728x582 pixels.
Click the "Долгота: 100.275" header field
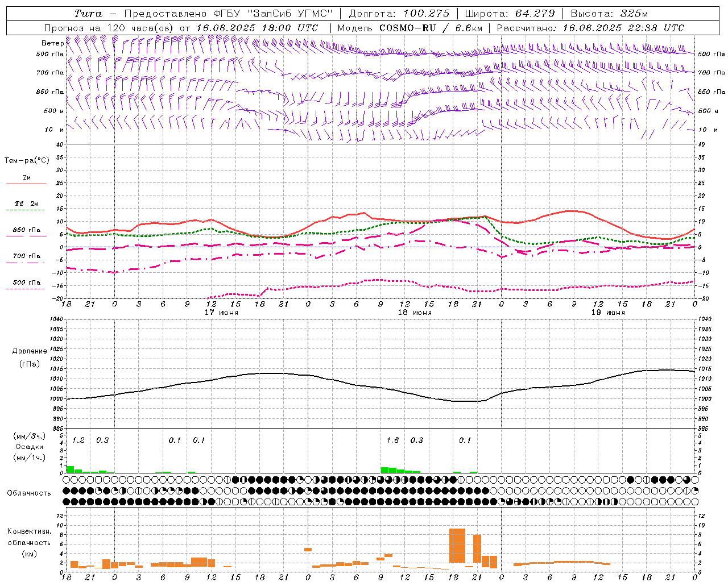click(x=399, y=14)
